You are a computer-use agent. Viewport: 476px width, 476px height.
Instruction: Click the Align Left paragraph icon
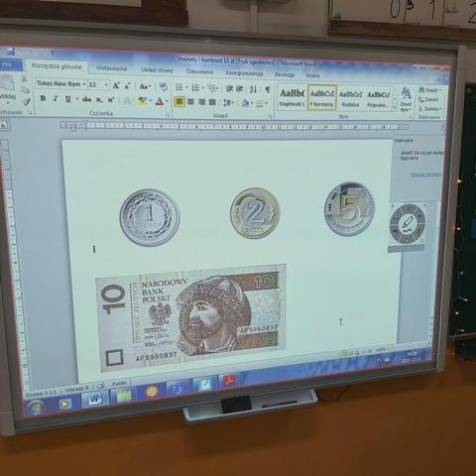pos(179,101)
